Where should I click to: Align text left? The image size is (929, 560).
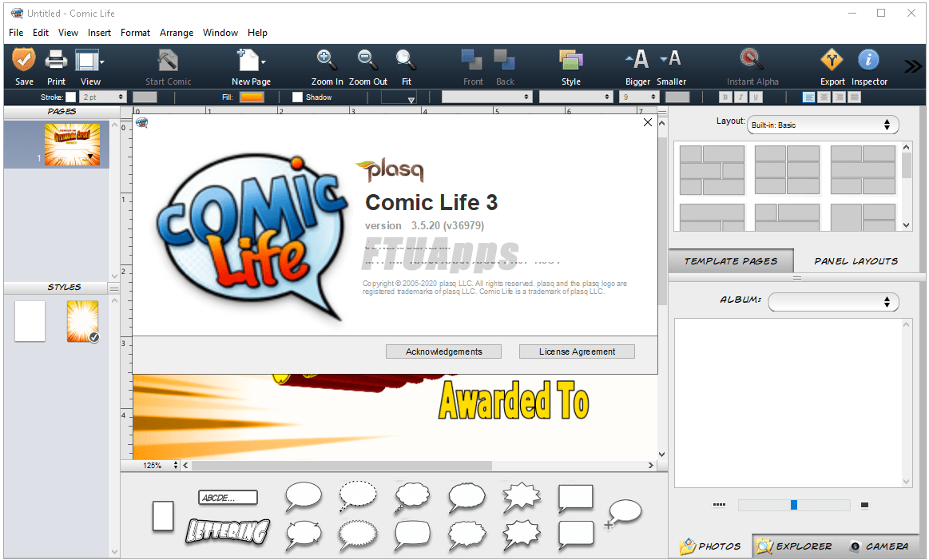tap(808, 97)
